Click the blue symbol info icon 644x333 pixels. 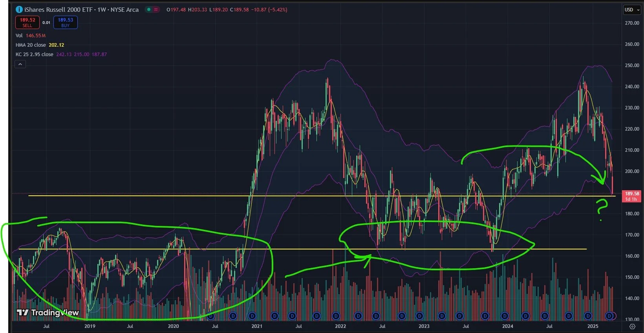(19, 9)
